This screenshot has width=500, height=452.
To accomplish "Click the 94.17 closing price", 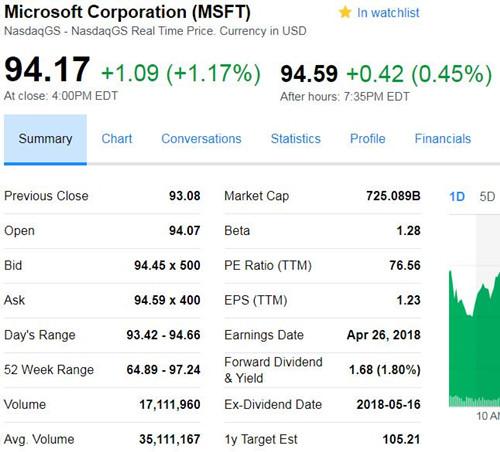I will pos(47,70).
